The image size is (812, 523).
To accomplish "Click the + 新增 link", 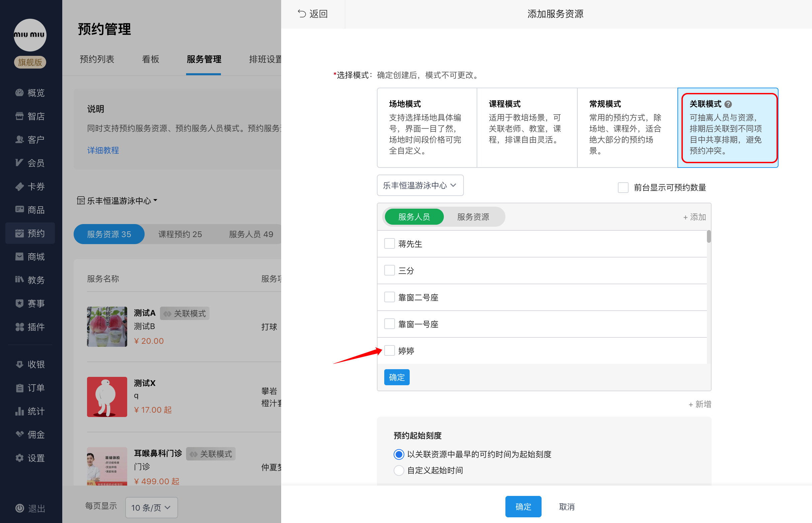I will [x=700, y=404].
